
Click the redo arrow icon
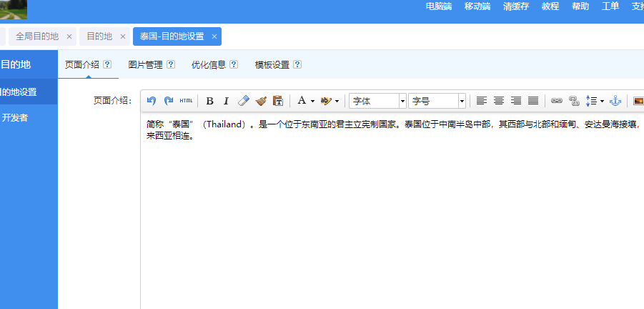169,101
